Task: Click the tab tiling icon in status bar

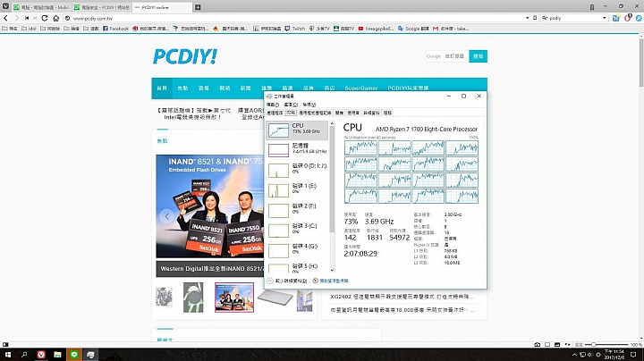Action: pos(547,345)
